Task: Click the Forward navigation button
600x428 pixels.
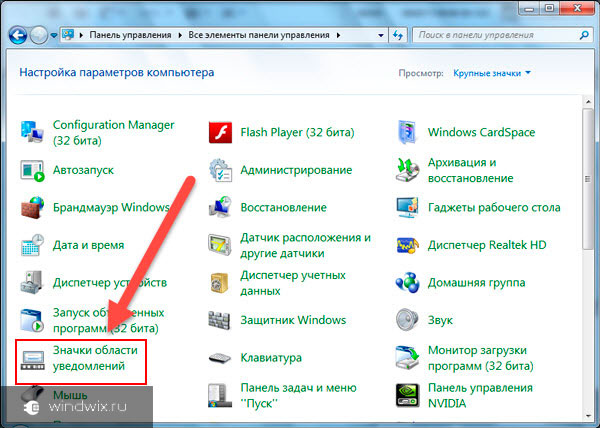Action: click(x=39, y=36)
